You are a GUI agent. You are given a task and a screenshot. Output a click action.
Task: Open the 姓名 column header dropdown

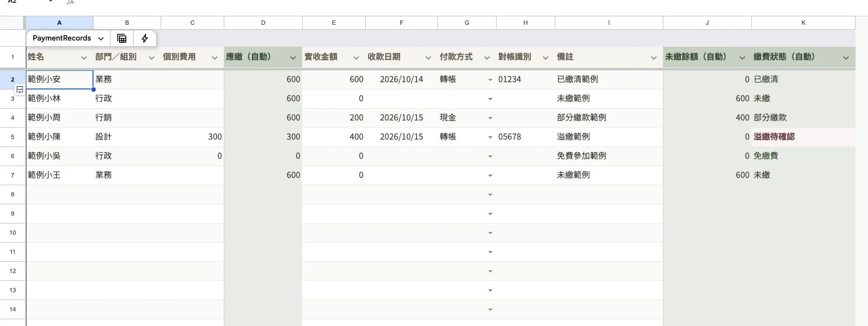pyautogui.click(x=84, y=57)
